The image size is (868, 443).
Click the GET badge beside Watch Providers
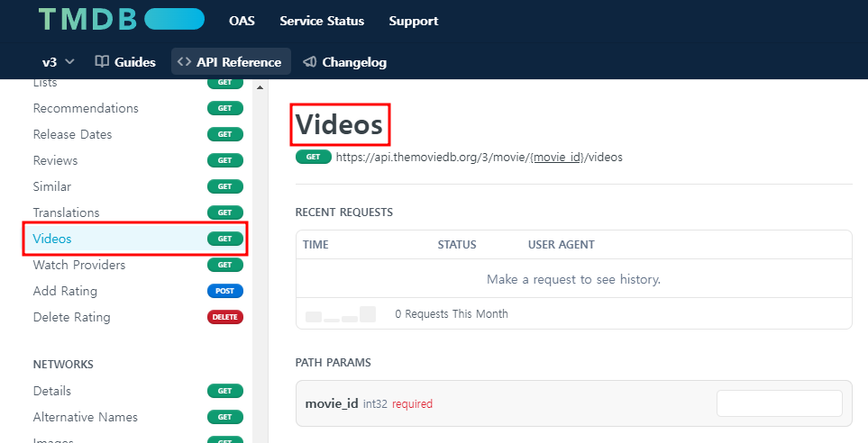(x=225, y=265)
